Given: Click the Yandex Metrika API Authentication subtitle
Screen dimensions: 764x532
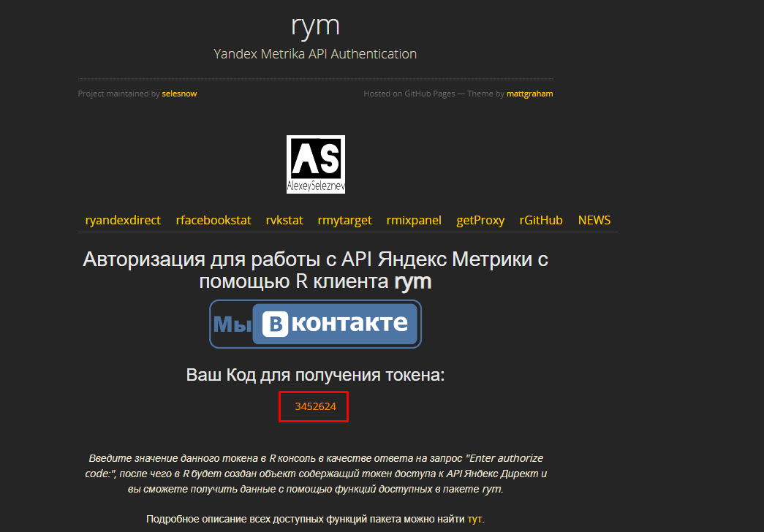Looking at the screenshot, I should 315,53.
